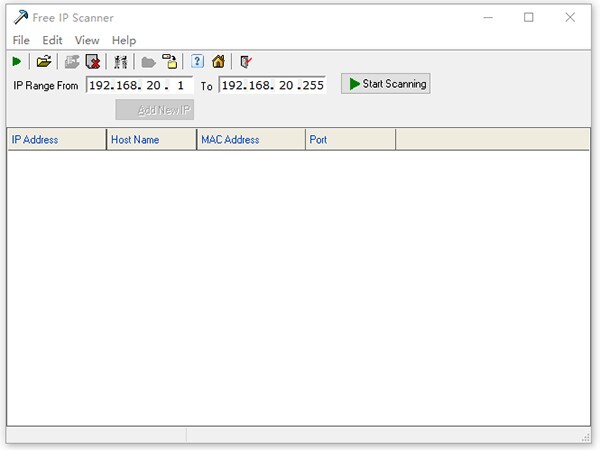Image resolution: width=600 pixels, height=450 pixels.
Task: Click the Add New IP button
Action: coord(154,110)
